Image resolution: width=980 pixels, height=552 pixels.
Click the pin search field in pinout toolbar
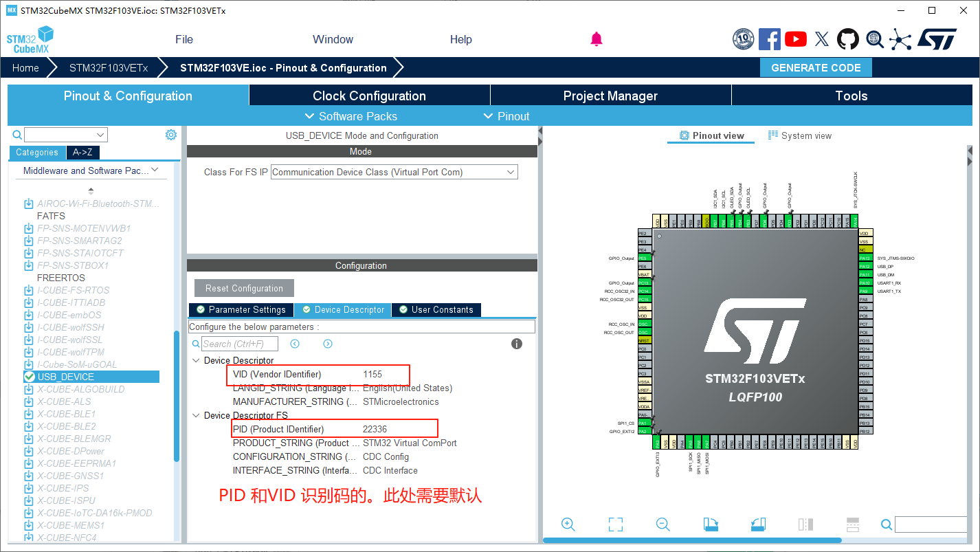931,525
